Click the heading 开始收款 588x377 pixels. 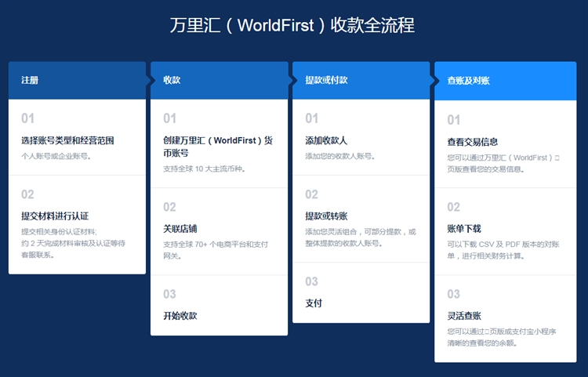[x=180, y=316]
